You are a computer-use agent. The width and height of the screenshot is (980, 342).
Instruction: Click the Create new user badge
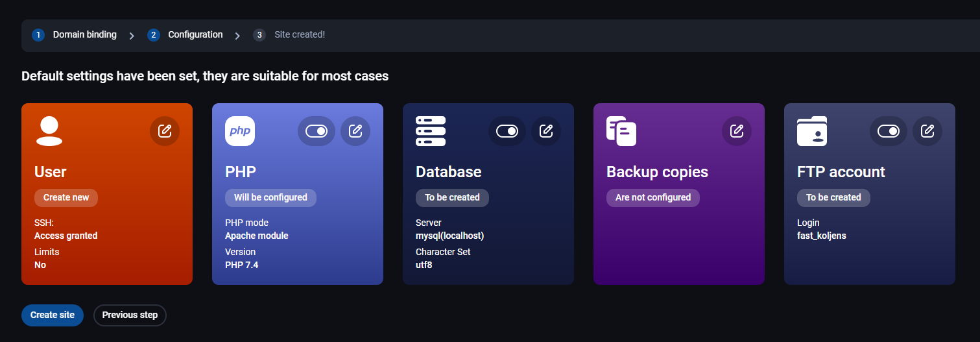pos(66,197)
